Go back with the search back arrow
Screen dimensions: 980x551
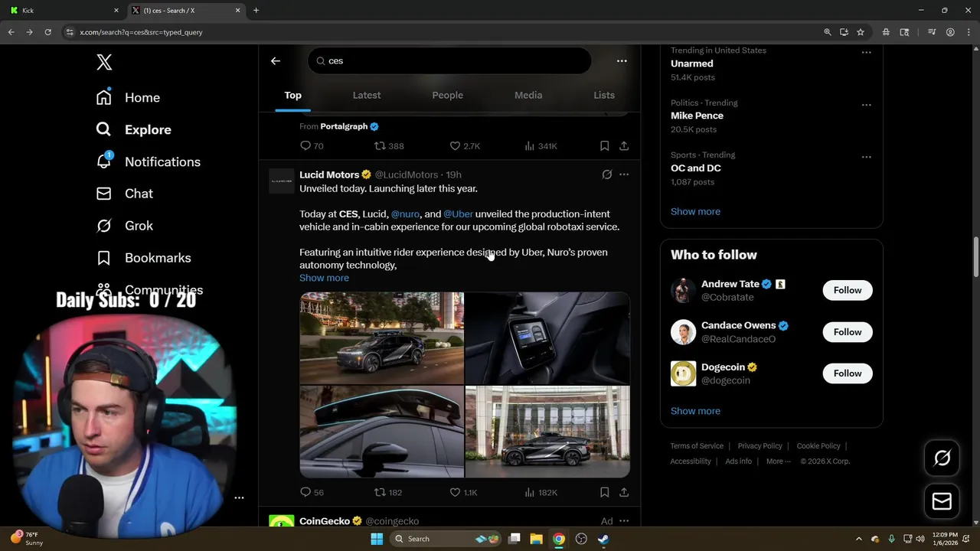[x=276, y=61]
